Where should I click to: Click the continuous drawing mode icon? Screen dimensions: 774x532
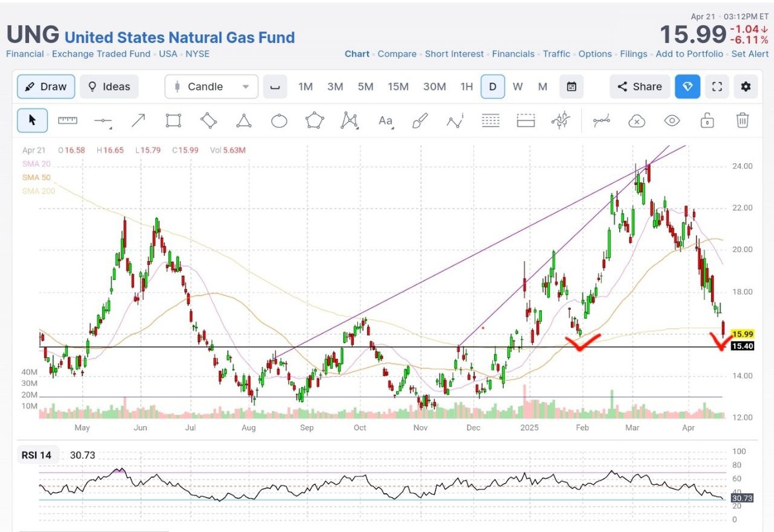click(602, 120)
